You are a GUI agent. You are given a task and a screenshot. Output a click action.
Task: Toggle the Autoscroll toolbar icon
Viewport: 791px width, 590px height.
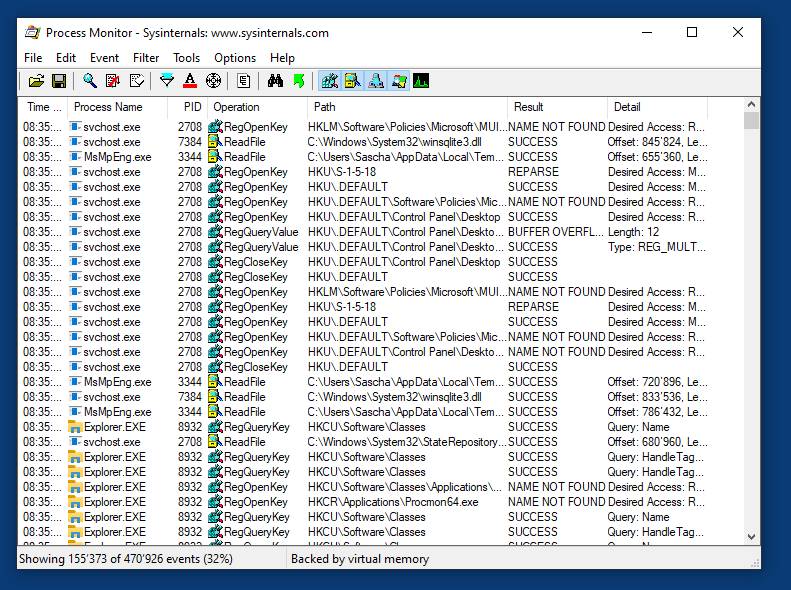coord(113,81)
